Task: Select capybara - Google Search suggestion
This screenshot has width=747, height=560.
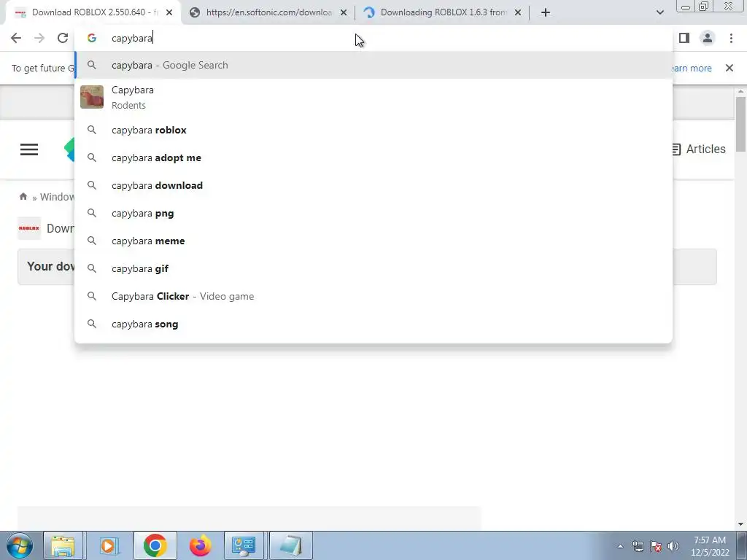Action: coord(373,65)
